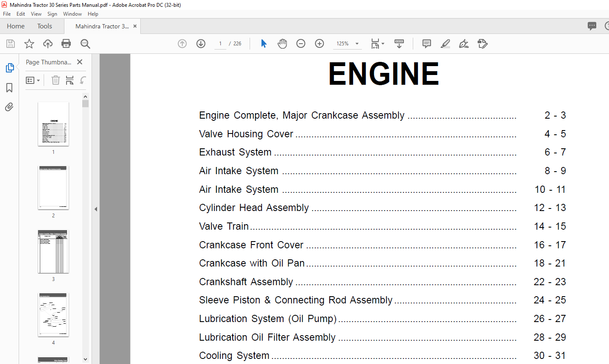The image size is (609, 364).
Task: Switch to the Home tab
Action: point(16,26)
